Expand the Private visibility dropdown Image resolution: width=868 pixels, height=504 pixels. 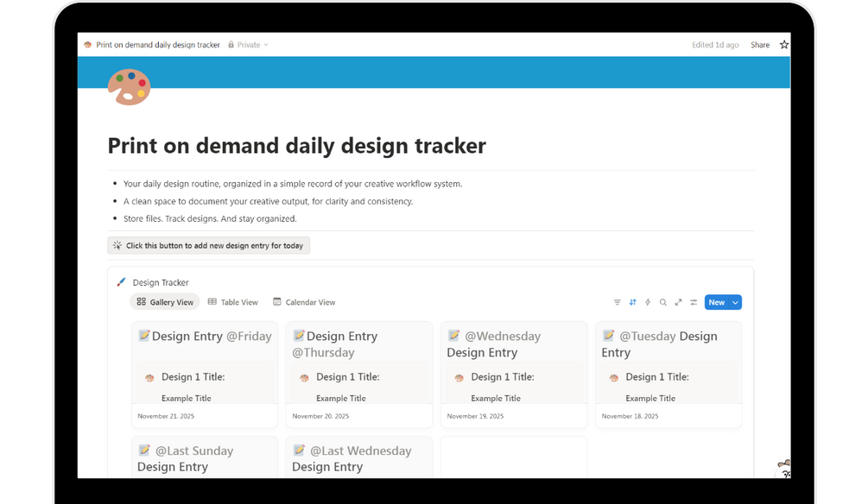266,45
